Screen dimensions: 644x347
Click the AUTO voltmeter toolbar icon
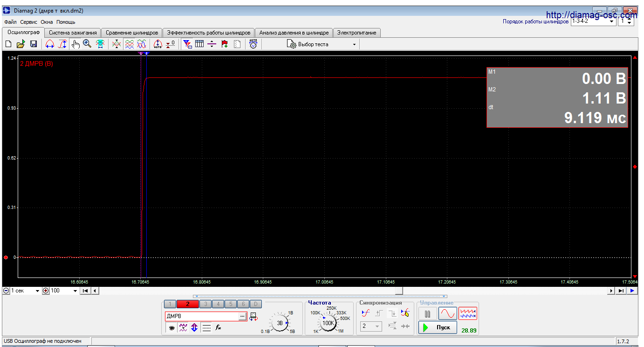pos(253,44)
